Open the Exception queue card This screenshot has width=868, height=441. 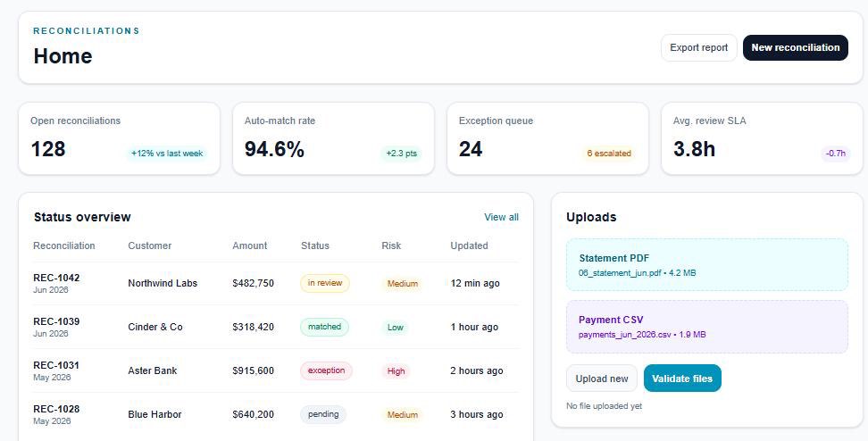click(x=547, y=138)
